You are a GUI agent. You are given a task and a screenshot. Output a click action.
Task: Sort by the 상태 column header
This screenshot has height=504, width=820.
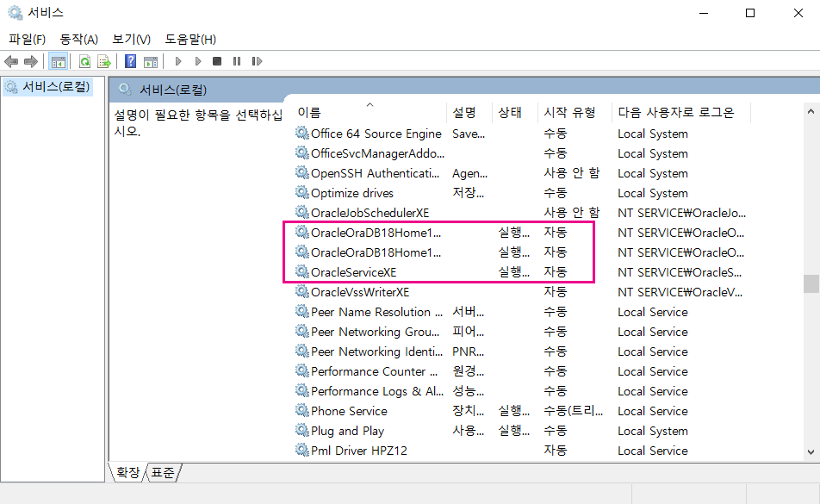[x=514, y=112]
